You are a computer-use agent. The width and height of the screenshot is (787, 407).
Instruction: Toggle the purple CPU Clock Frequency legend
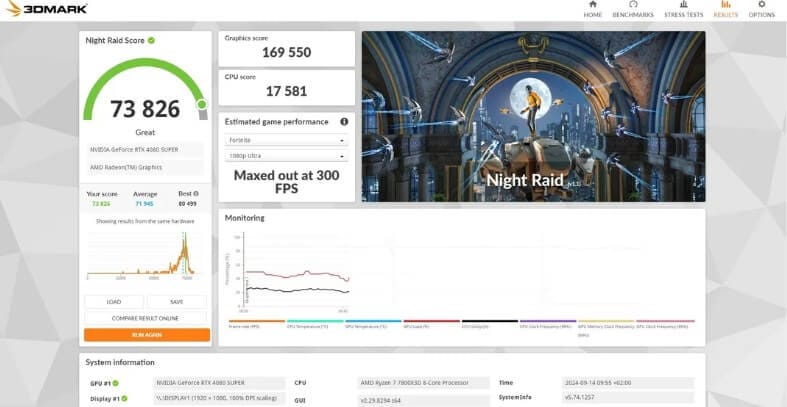tap(548, 324)
